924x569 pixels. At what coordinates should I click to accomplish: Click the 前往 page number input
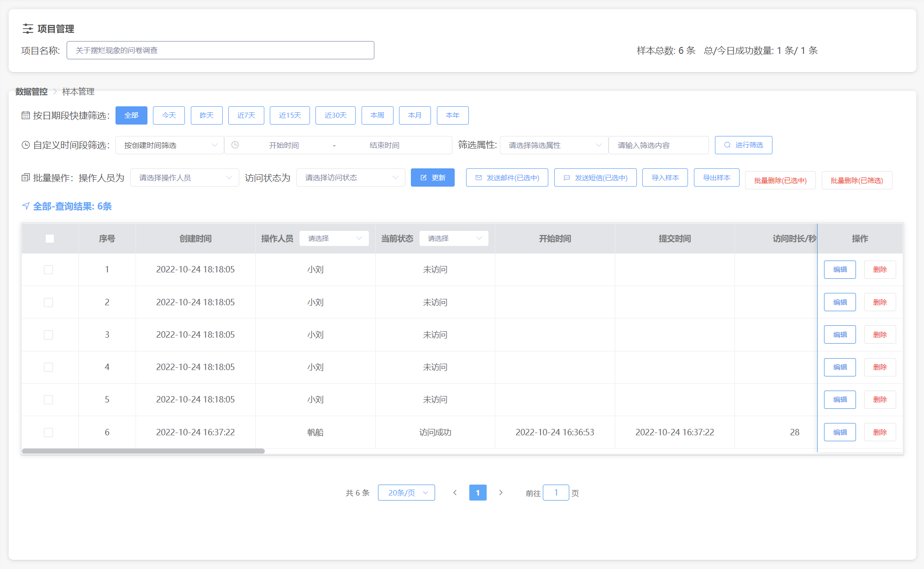click(x=556, y=493)
